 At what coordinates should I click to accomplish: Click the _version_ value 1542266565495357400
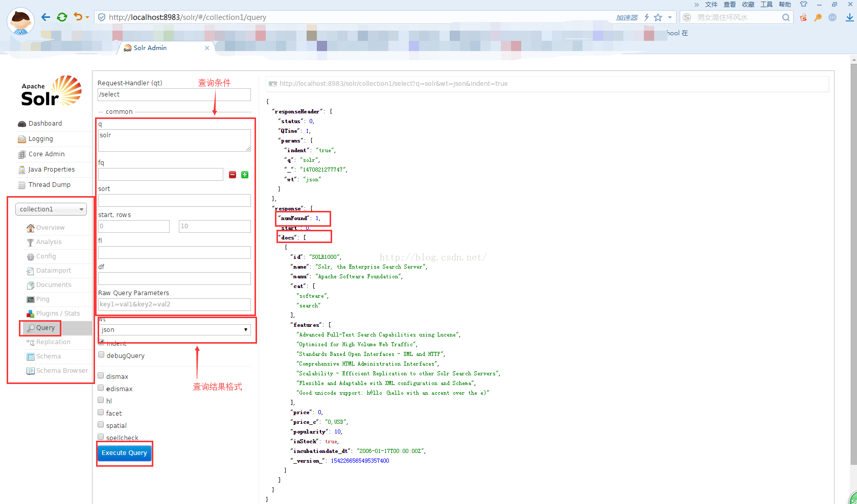[360, 461]
